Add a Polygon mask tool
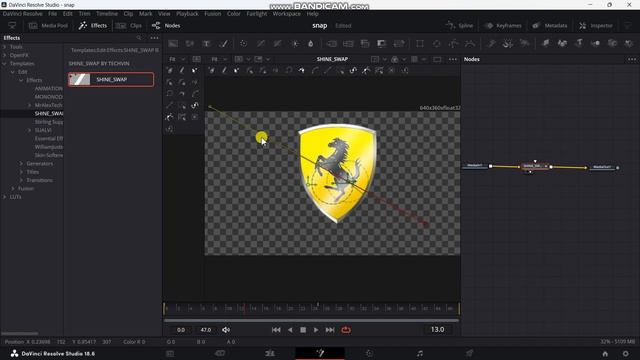Viewport: 640px width, 360px height. tap(453, 43)
